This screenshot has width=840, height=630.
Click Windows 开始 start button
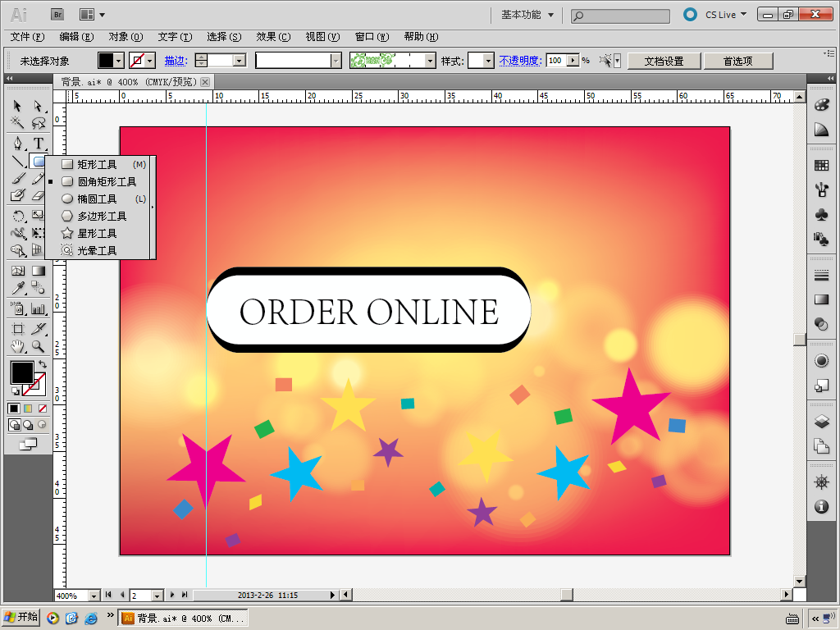pyautogui.click(x=21, y=617)
